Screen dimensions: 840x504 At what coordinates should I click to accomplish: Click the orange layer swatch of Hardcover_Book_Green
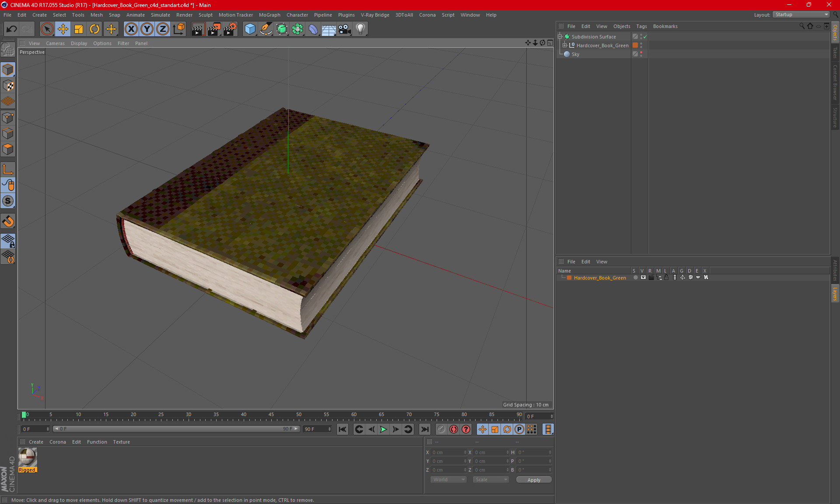point(635,45)
